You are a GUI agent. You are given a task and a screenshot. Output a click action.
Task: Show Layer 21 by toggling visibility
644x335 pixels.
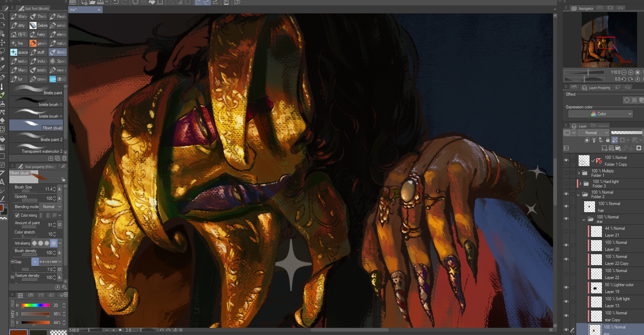(566, 231)
